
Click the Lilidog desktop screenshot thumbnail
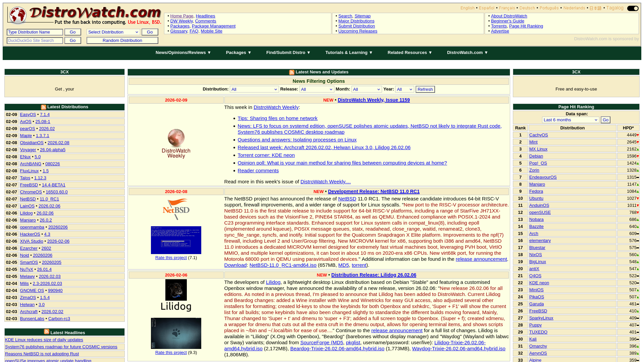(x=176, y=333)
